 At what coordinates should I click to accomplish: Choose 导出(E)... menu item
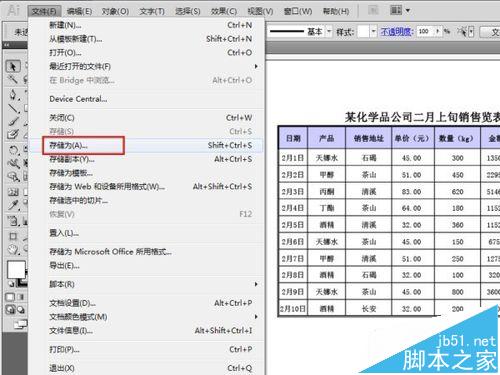[x=147, y=266]
